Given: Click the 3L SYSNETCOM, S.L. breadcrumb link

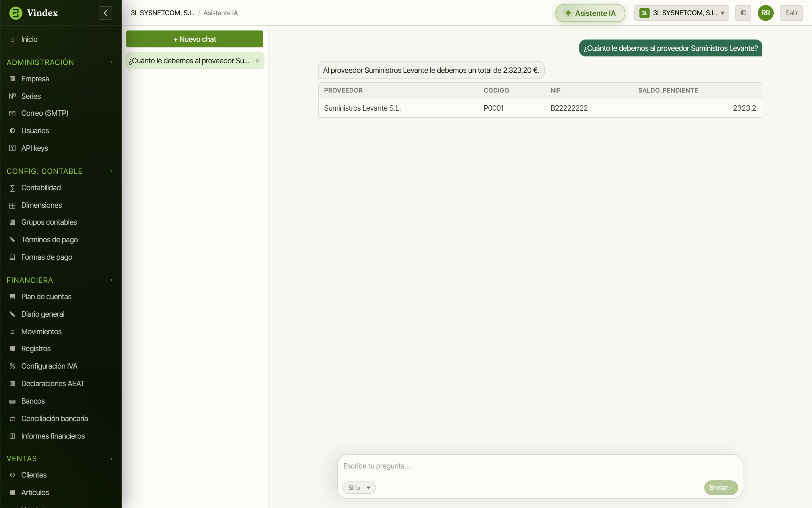Looking at the screenshot, I should coord(162,13).
